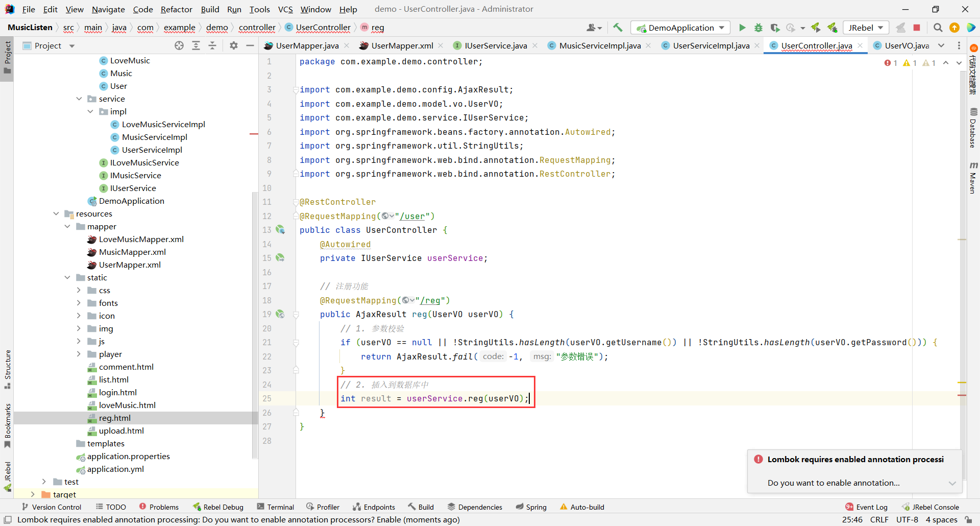The image size is (980, 526).
Task: Click gutter bean icon on line 15
Action: pos(280,258)
